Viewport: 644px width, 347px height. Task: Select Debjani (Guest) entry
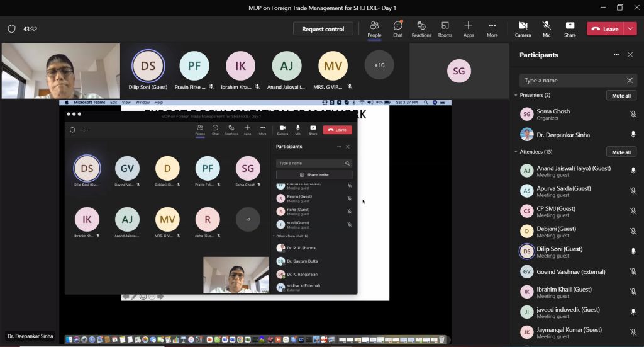pyautogui.click(x=577, y=231)
